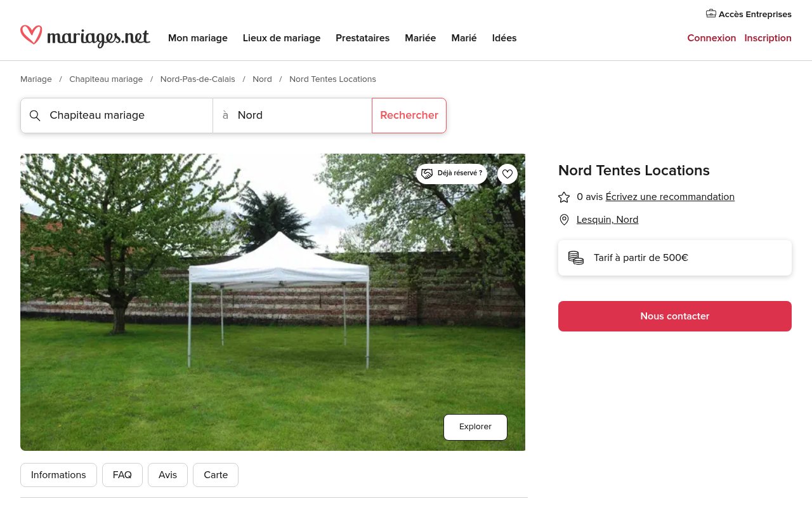Click the location pin icon
Image resolution: width=812 pixels, height=508 pixels.
tap(564, 220)
